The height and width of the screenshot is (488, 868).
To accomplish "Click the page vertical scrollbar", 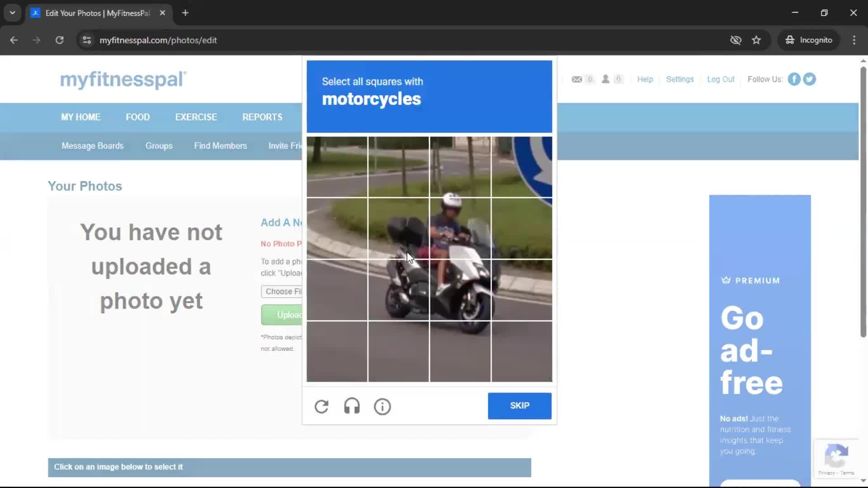I will click(863, 202).
